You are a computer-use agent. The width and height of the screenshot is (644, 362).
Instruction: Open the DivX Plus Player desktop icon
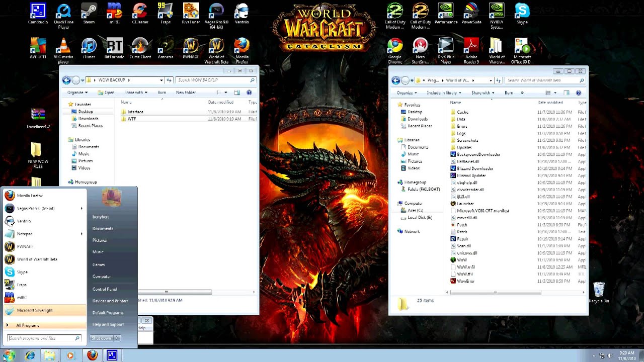click(445, 51)
